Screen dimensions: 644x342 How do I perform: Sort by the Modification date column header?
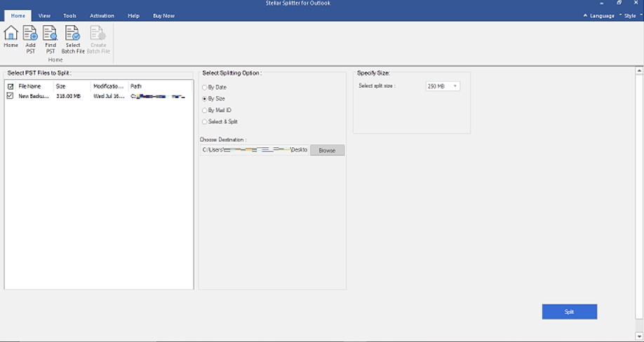pos(109,86)
